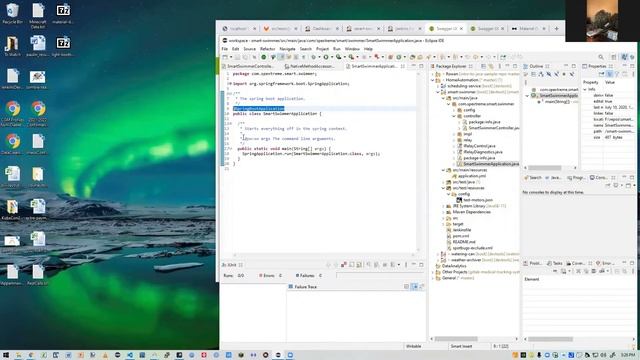
Task: Collapse SmartSwimmerApplication class in Outline
Action: tap(527, 96)
